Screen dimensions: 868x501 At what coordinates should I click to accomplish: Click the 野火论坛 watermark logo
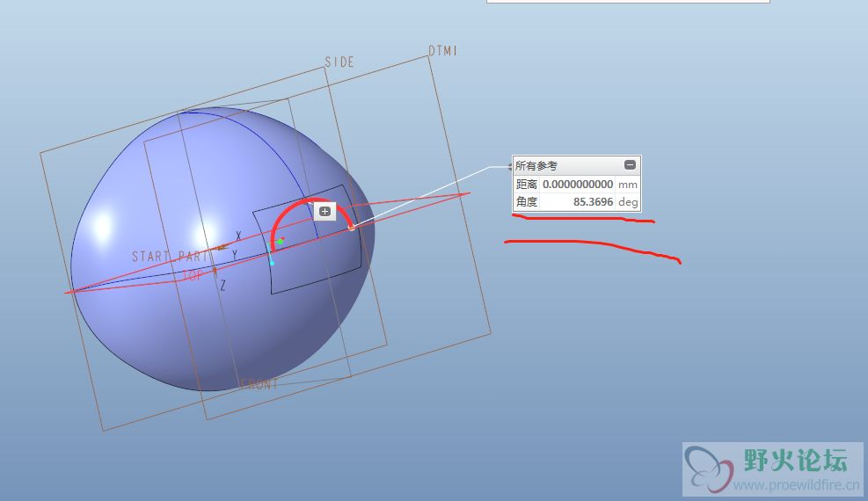click(x=709, y=468)
